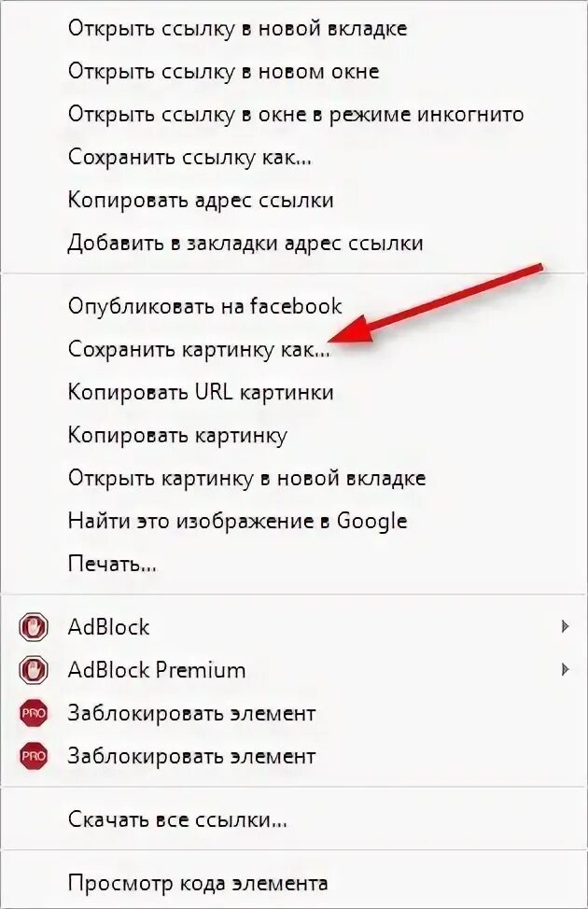Choose Опубликовать на facebook
The image size is (588, 909).
point(294,306)
